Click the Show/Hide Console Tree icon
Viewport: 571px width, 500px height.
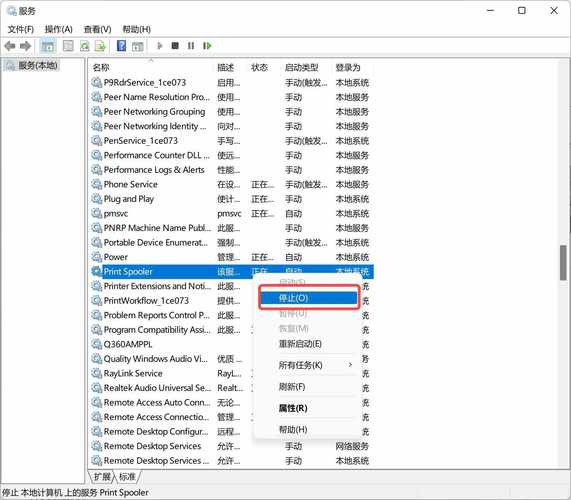click(x=48, y=46)
